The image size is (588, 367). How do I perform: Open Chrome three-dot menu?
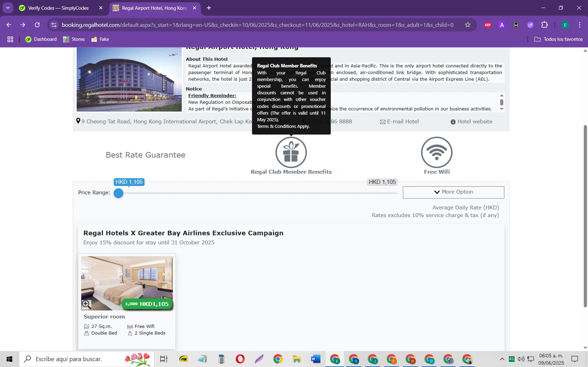[579, 25]
